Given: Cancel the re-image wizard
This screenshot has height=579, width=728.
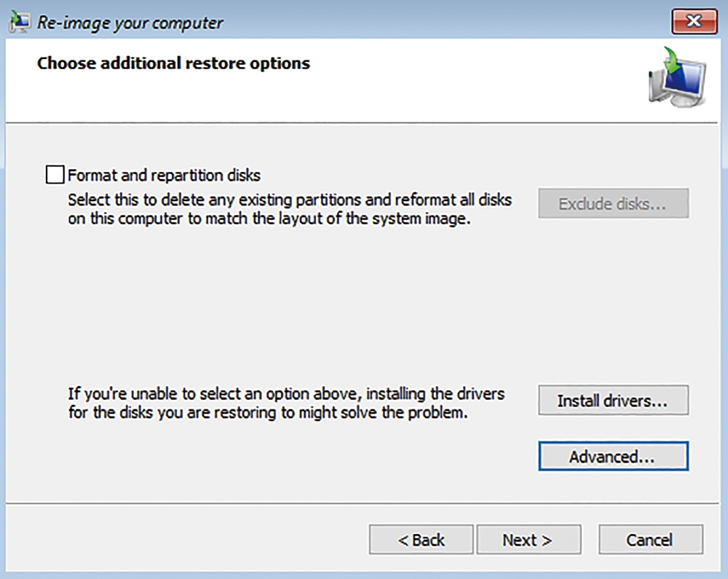Looking at the screenshot, I should (x=650, y=540).
